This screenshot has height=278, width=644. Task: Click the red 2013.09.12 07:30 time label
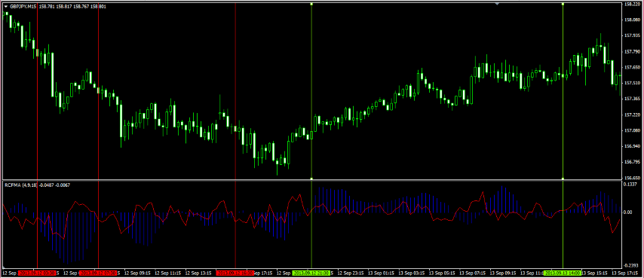click(98, 273)
